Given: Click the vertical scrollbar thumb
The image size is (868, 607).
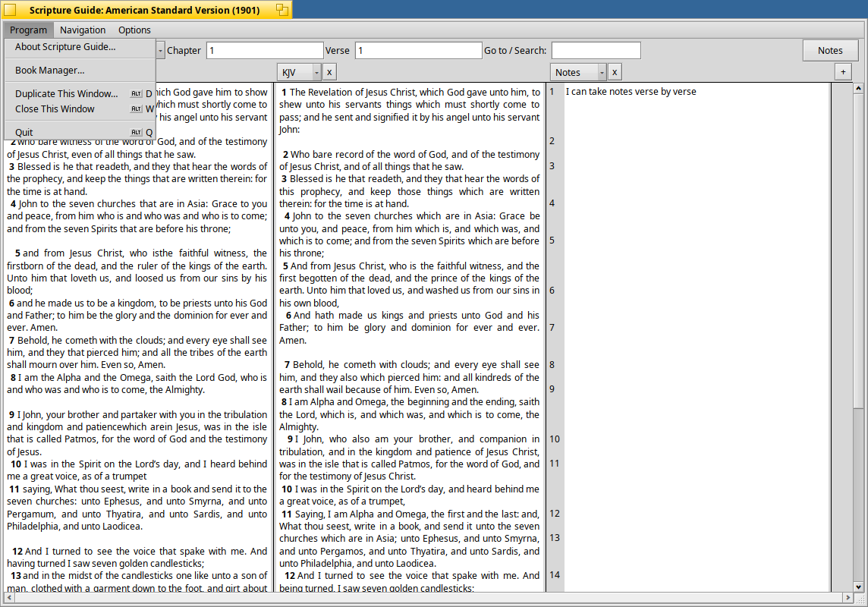Looking at the screenshot, I should (x=858, y=250).
